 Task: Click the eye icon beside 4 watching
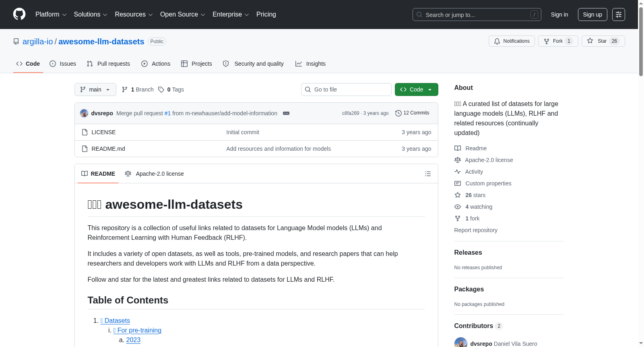tap(458, 207)
